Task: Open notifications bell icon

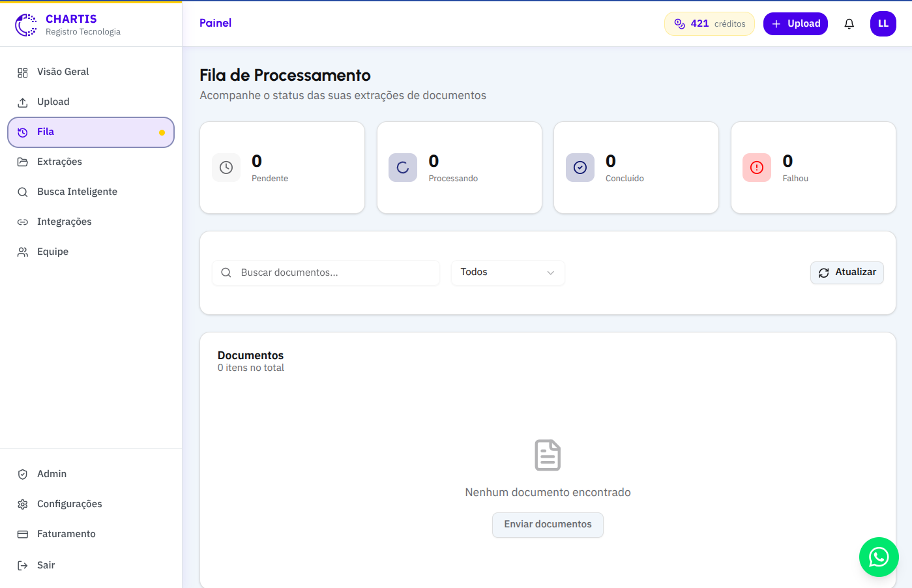Action: point(849,24)
